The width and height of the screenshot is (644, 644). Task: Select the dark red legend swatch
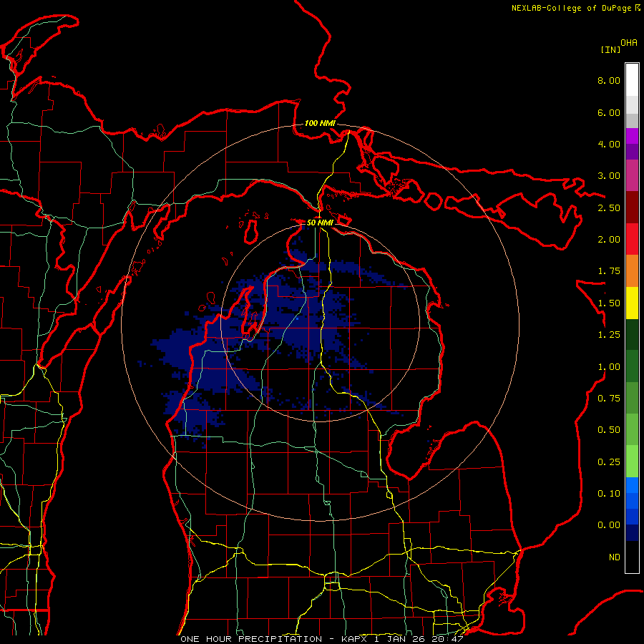(x=632, y=208)
